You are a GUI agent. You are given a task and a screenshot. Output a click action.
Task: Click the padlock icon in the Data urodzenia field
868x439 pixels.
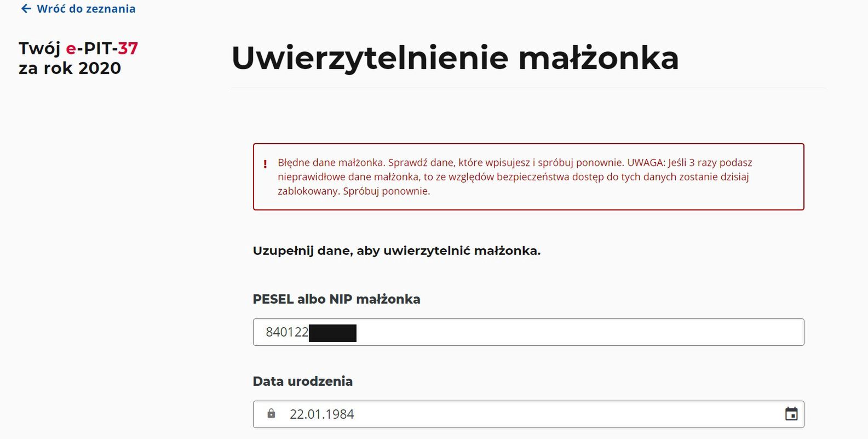click(272, 414)
